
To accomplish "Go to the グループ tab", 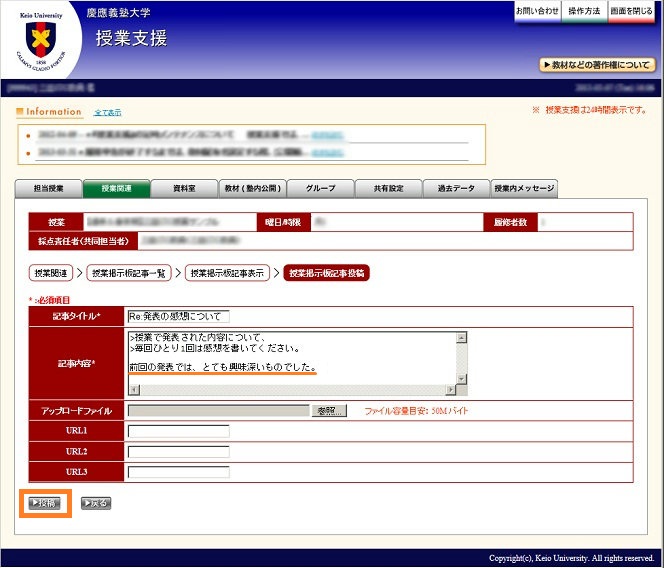I will point(320,188).
